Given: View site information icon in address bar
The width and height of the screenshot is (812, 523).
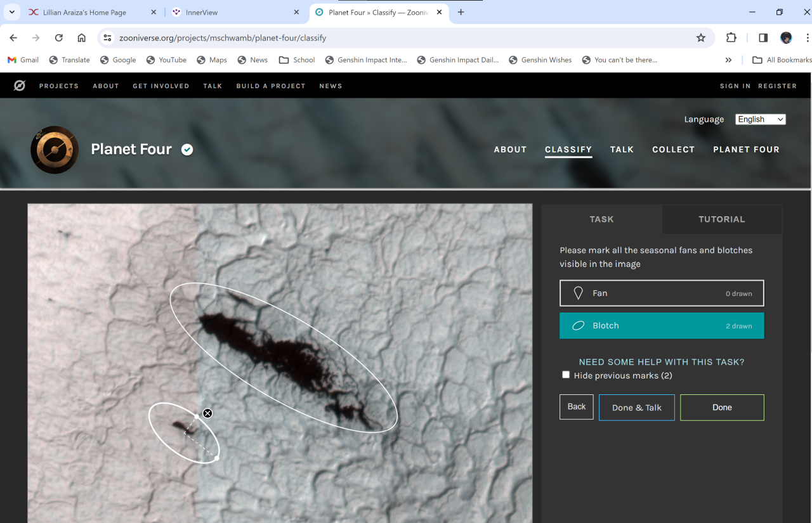Looking at the screenshot, I should click(x=107, y=38).
